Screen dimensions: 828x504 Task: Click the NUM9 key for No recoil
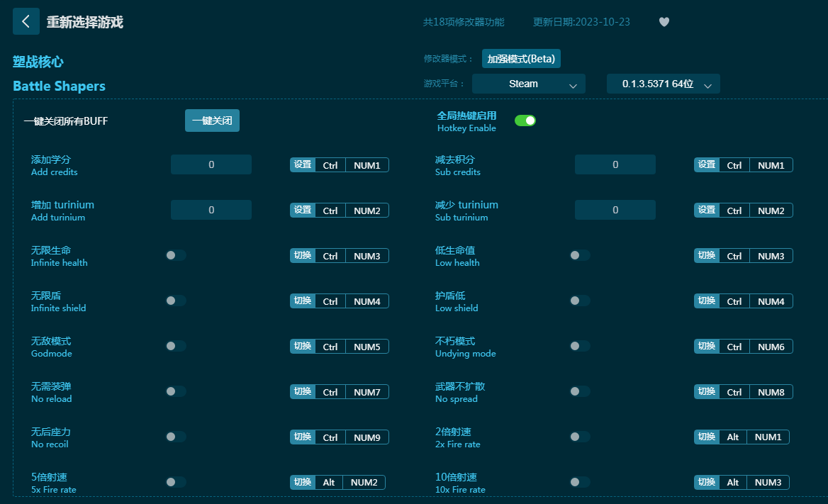(367, 437)
